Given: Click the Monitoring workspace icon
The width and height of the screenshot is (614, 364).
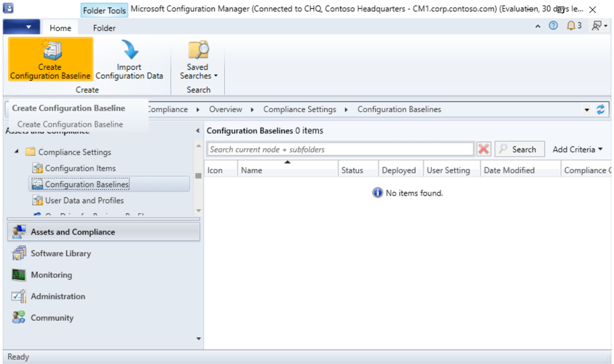Looking at the screenshot, I should pyautogui.click(x=19, y=275).
